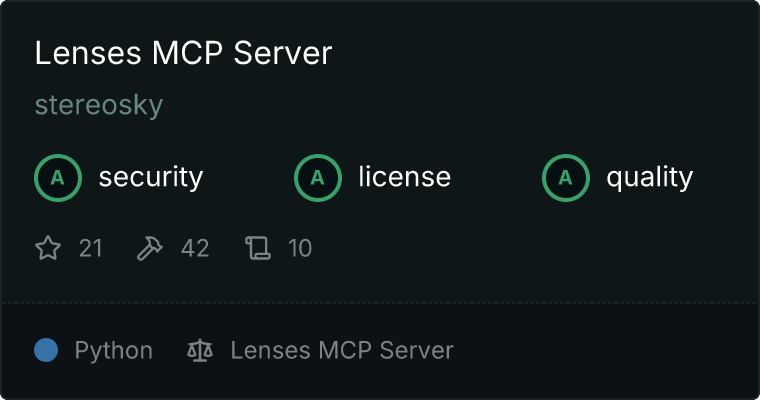The width and height of the screenshot is (760, 400).
Task: Click the count 10 beside the scroll icon
Action: pos(300,248)
